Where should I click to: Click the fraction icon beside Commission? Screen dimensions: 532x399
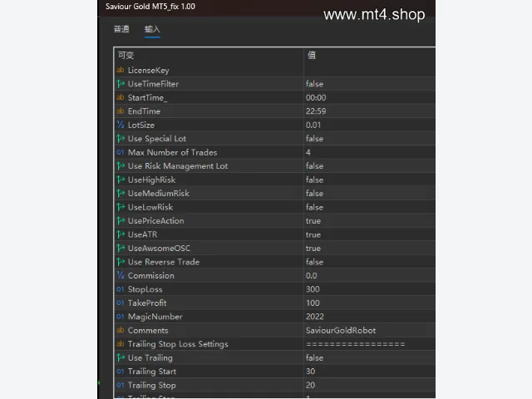[x=121, y=275]
